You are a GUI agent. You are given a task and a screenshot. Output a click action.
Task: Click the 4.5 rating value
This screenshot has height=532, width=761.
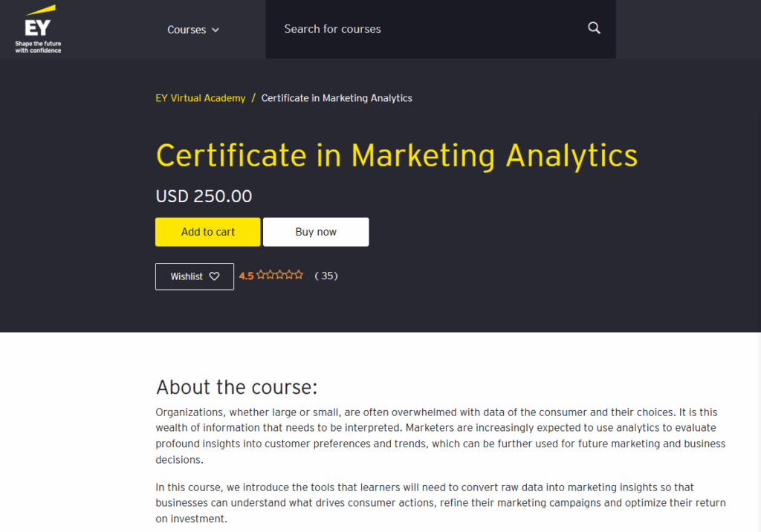(x=246, y=276)
